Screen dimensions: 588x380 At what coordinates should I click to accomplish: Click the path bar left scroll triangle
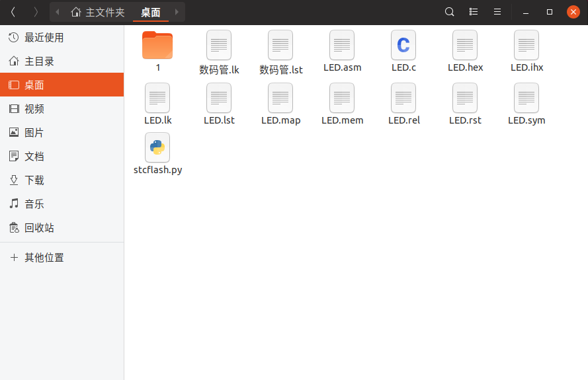[x=58, y=12]
